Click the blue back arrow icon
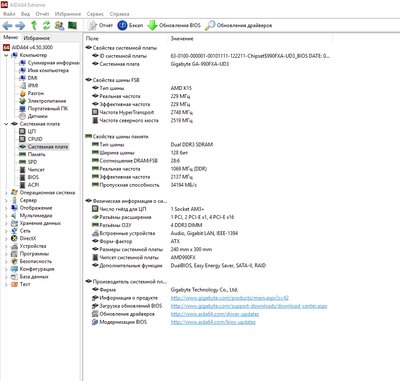Viewport: 400px width, 381px height. pos(7,25)
